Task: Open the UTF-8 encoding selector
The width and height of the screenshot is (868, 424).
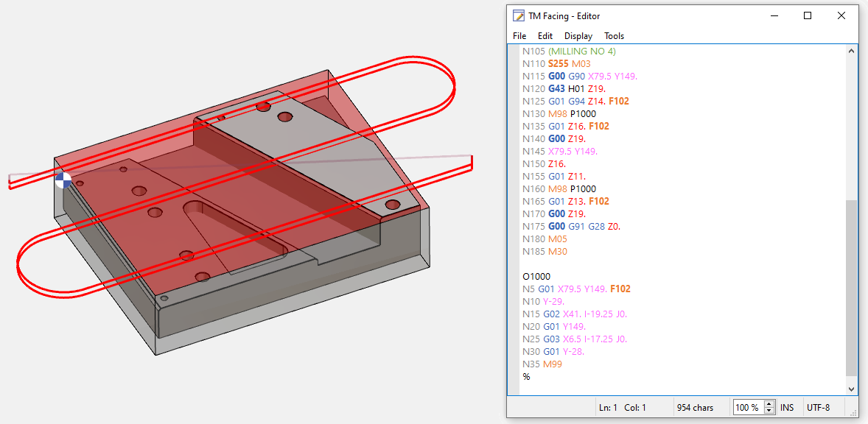Action: pyautogui.click(x=818, y=407)
